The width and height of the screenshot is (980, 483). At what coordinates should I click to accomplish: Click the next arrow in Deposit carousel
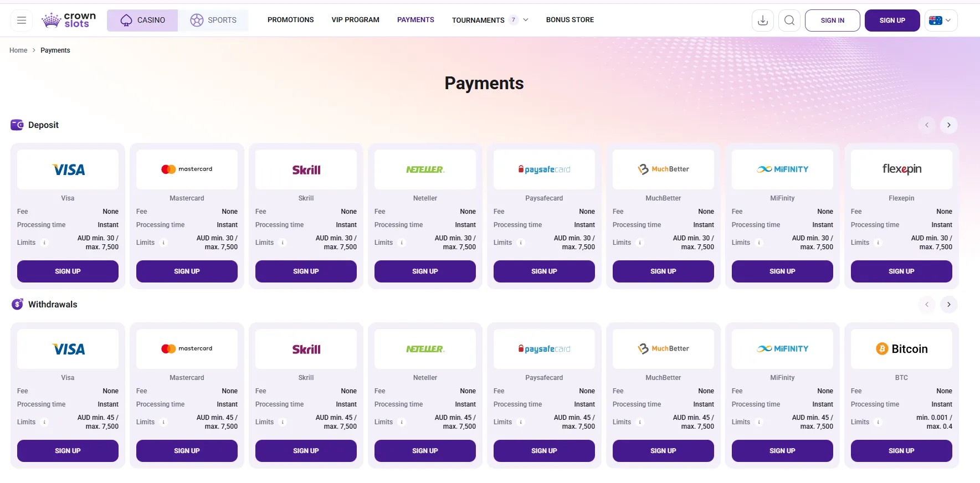[x=949, y=125]
